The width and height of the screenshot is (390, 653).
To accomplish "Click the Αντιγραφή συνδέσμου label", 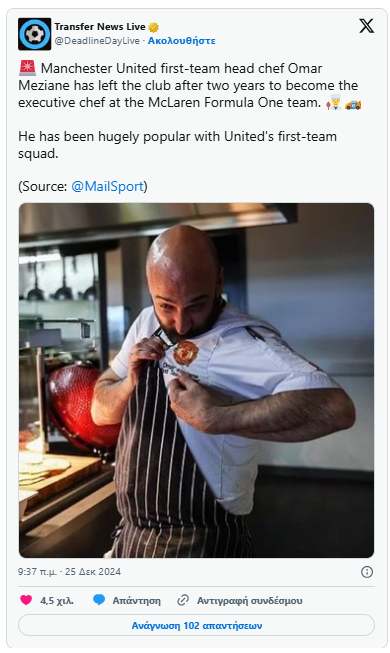I will click(250, 601).
